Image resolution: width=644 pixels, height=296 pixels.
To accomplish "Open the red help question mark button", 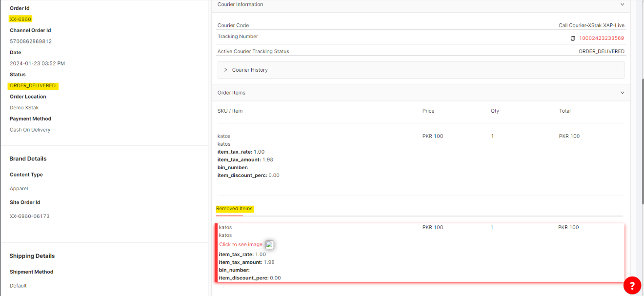I will point(632,285).
